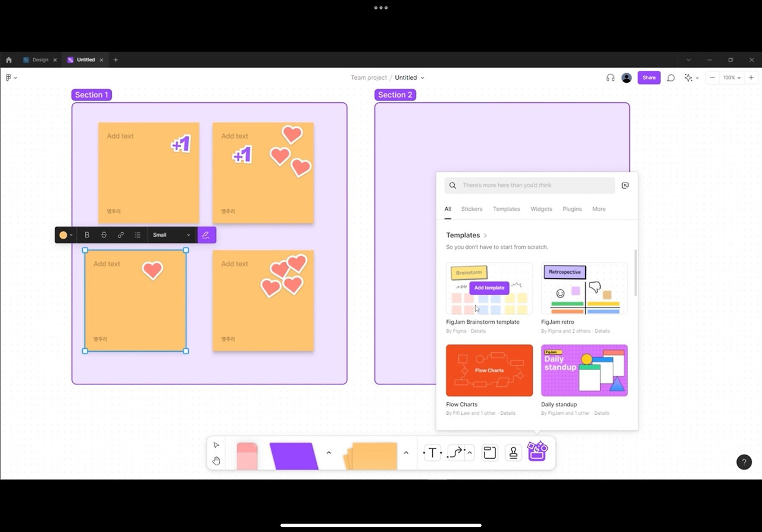This screenshot has width=762, height=532.
Task: Expand the Templates heading arrow
Action: [x=485, y=236]
